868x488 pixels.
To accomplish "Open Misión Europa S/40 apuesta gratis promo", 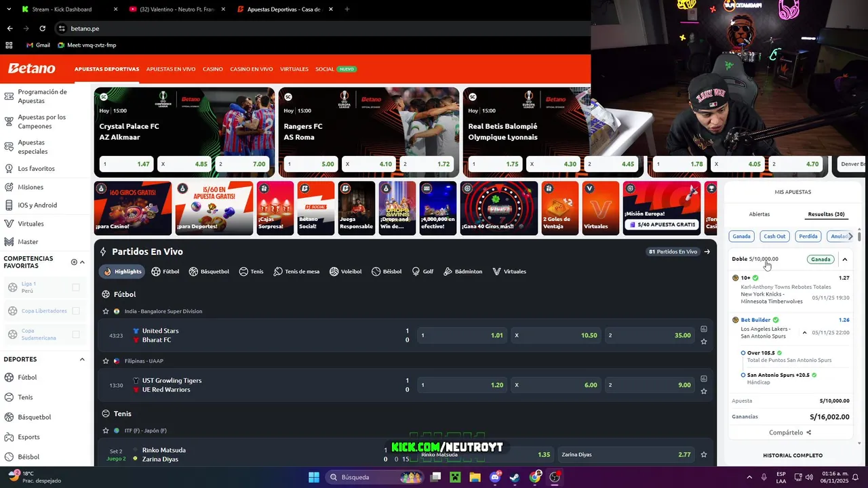I will pos(662,208).
